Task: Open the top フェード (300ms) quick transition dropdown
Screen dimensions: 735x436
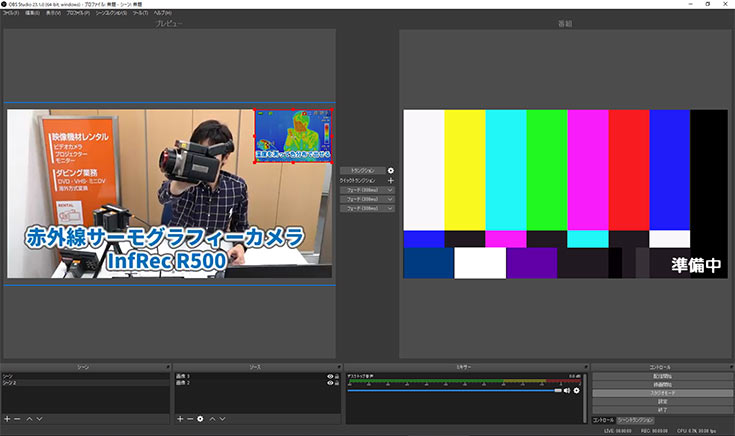Action: [x=367, y=190]
